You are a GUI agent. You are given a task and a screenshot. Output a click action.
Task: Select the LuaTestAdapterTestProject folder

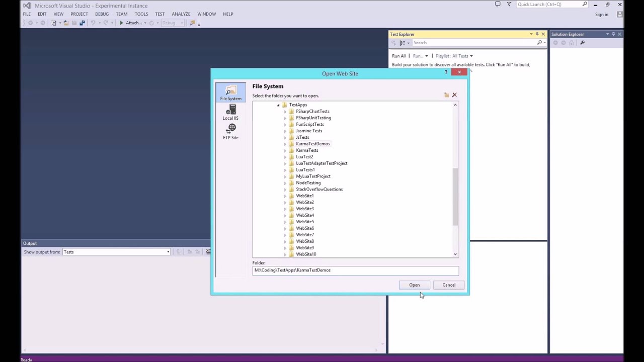[x=321, y=163]
